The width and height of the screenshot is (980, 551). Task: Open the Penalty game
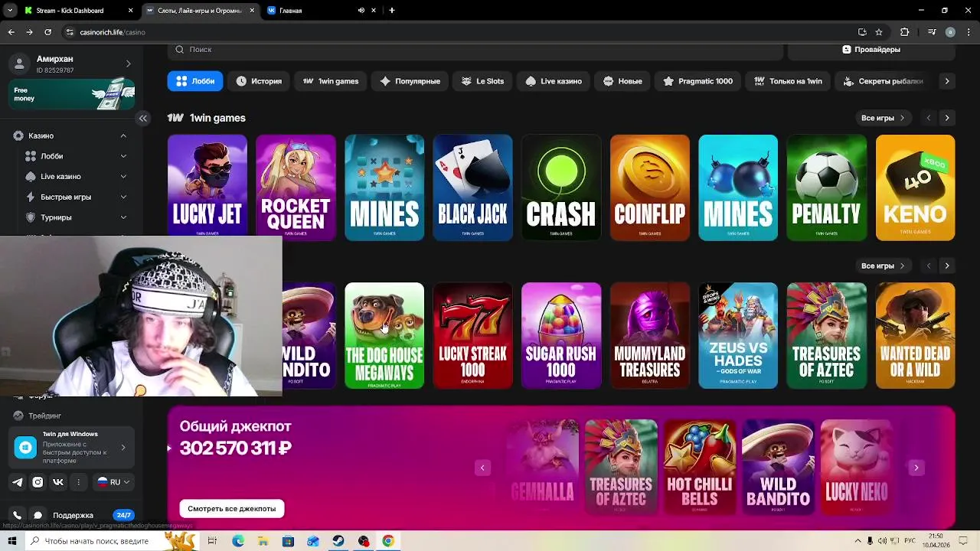pos(827,187)
